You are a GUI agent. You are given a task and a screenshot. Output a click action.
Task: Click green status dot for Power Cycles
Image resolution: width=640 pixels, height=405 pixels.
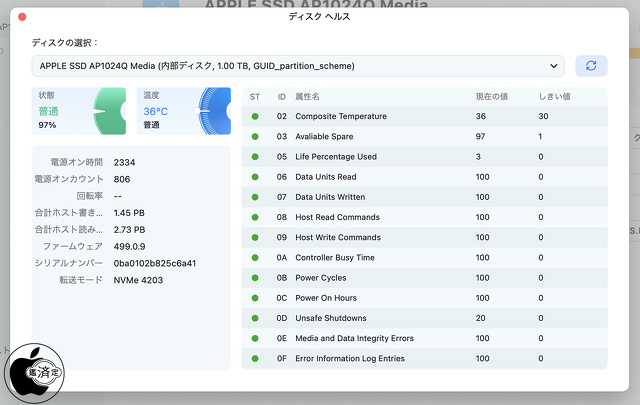click(x=255, y=278)
